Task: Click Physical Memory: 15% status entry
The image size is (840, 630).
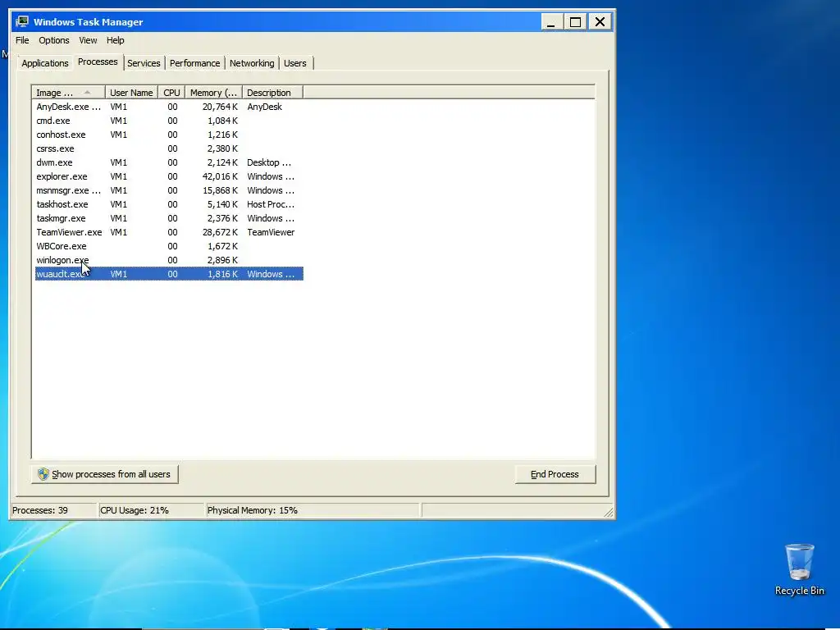Action: point(253,510)
